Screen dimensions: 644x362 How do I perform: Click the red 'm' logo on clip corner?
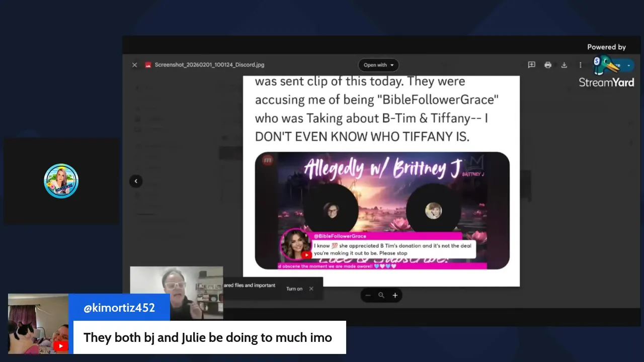tap(268, 160)
